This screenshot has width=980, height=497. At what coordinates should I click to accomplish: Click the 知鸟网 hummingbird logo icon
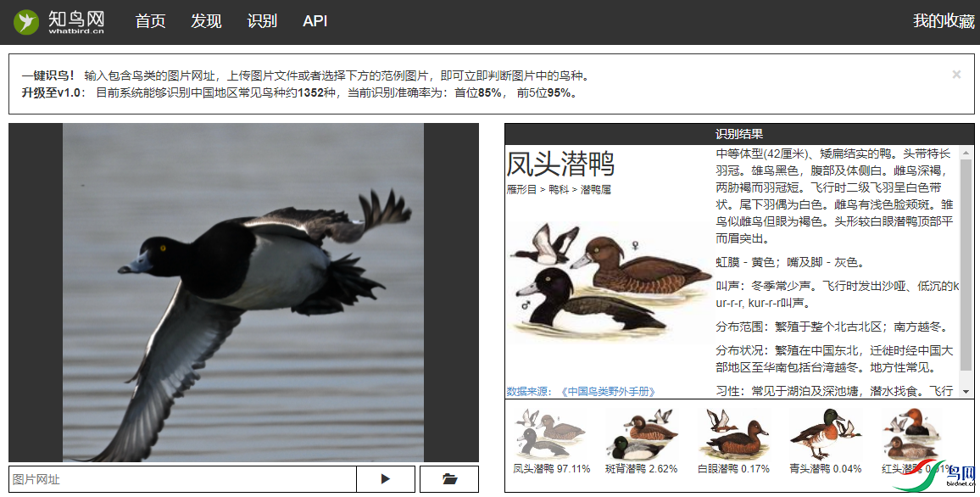pos(26,22)
